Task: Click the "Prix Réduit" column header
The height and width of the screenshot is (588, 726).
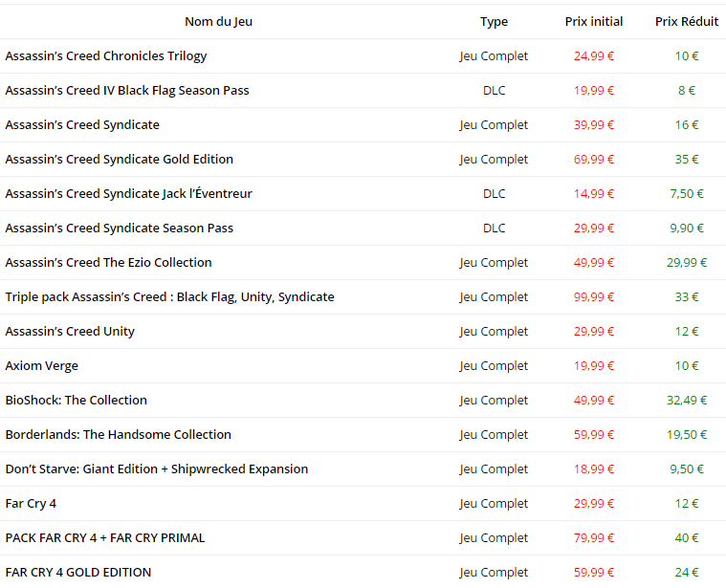Action: (x=686, y=21)
